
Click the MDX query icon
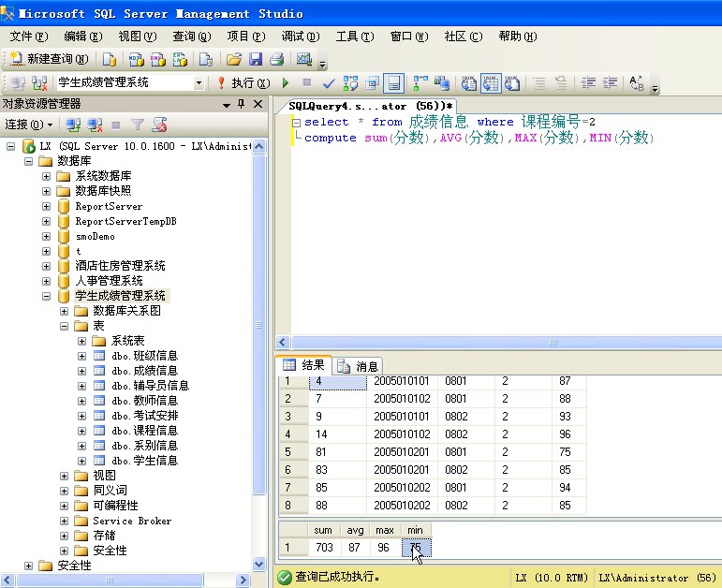coord(137,59)
